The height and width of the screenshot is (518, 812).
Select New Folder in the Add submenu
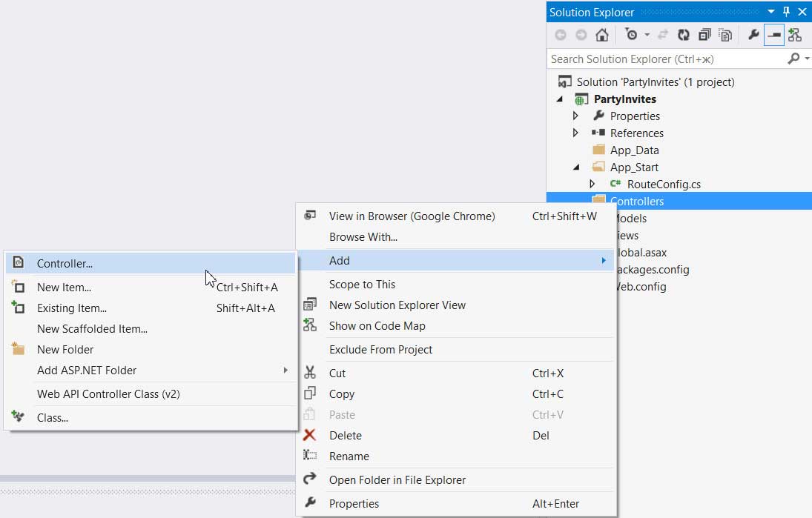[x=150, y=349]
